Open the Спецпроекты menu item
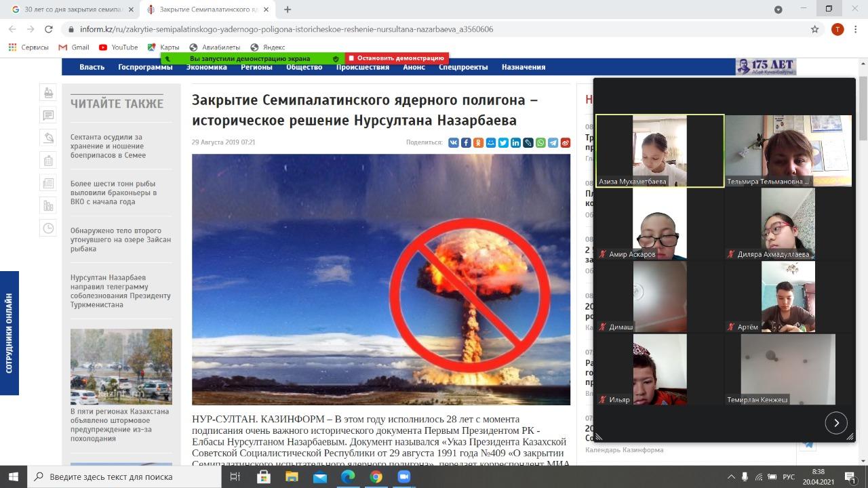This screenshot has width=868, height=488. click(463, 67)
